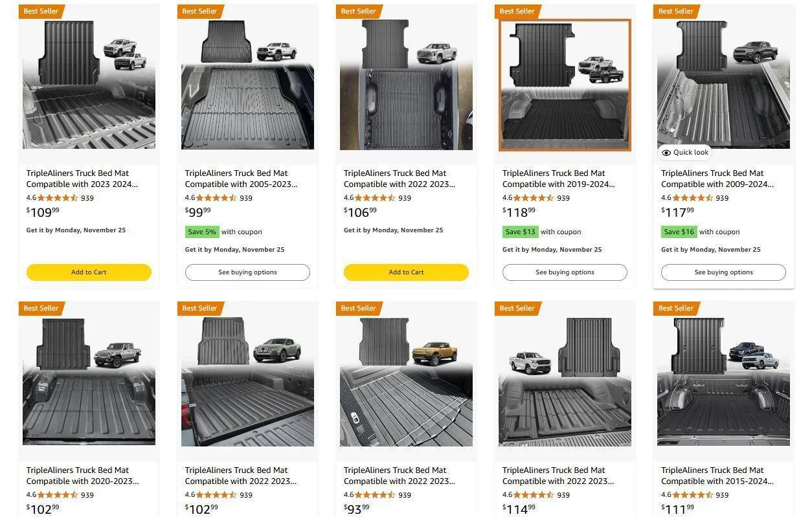Image resolution: width=812 pixels, height=517 pixels.
Task: Click the Best Seller badge on the 2022 Rivian mat
Action: click(357, 308)
